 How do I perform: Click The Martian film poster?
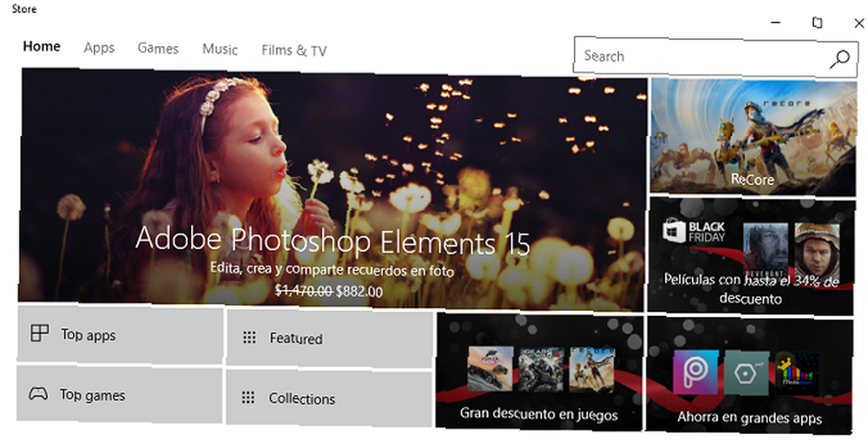(x=817, y=254)
